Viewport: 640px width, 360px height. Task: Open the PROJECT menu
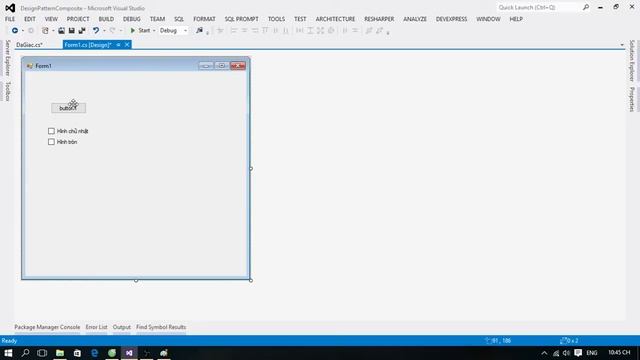tap(78, 19)
